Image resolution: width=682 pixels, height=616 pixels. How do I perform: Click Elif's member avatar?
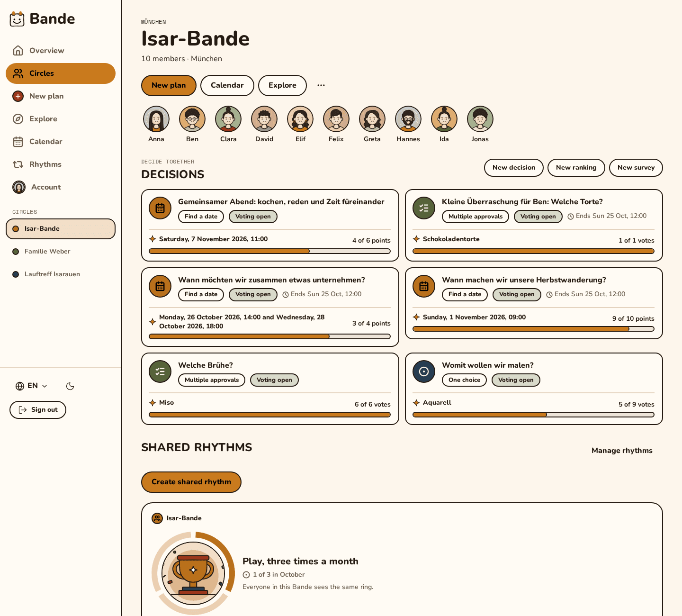(x=300, y=119)
